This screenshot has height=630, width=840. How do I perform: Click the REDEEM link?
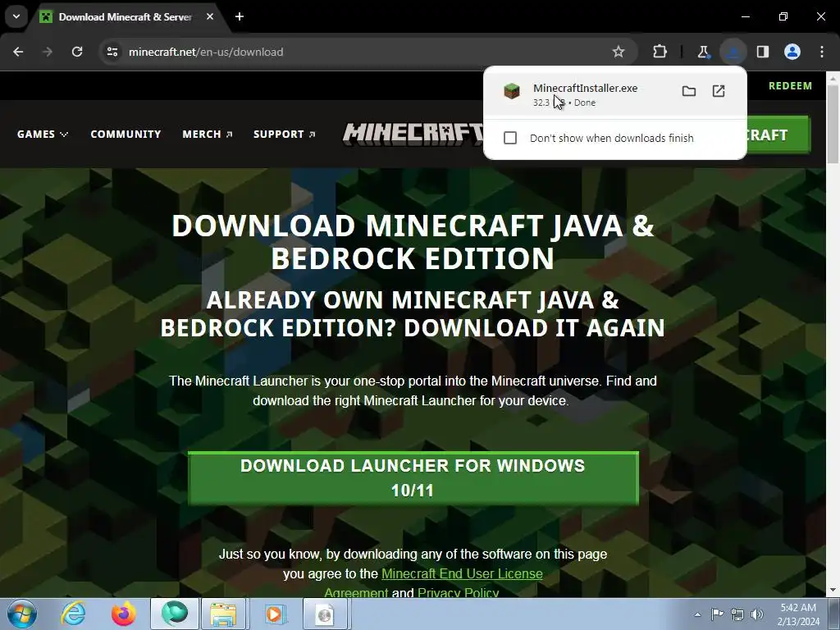pos(790,85)
